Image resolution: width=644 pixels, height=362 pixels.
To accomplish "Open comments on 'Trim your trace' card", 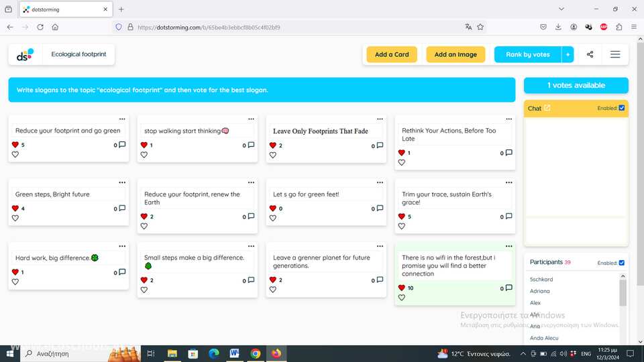I will pyautogui.click(x=509, y=217).
